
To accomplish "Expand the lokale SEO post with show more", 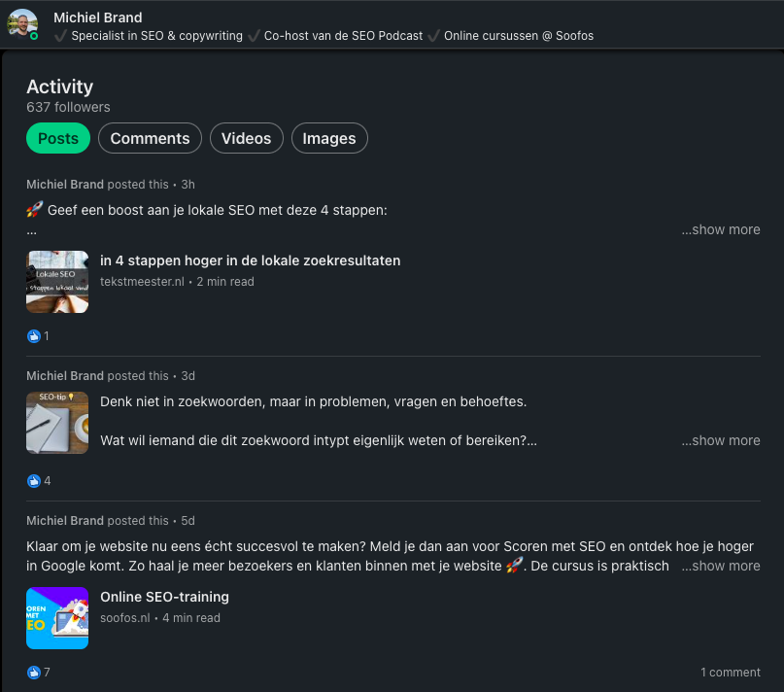I will 721,229.
